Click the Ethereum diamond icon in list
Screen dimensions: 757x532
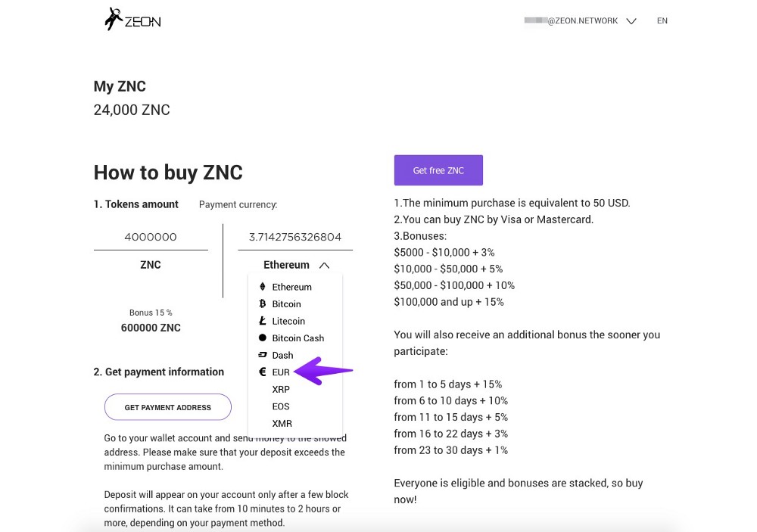pyautogui.click(x=263, y=287)
